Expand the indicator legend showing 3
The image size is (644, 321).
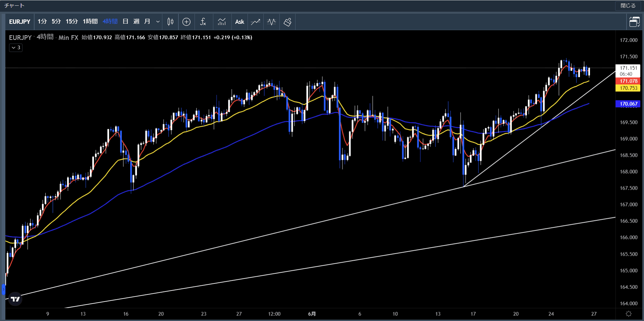(x=16, y=48)
